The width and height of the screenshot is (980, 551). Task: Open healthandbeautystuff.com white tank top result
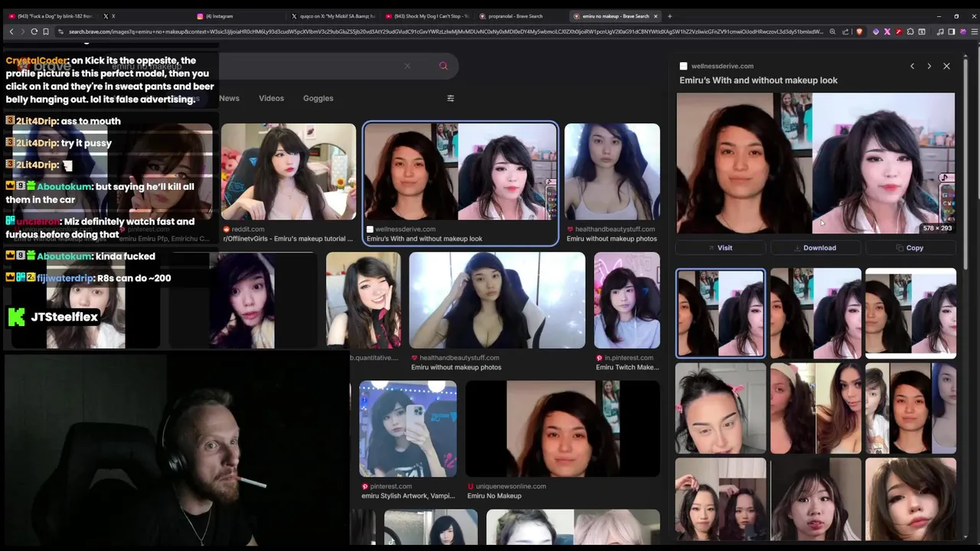[x=612, y=172]
